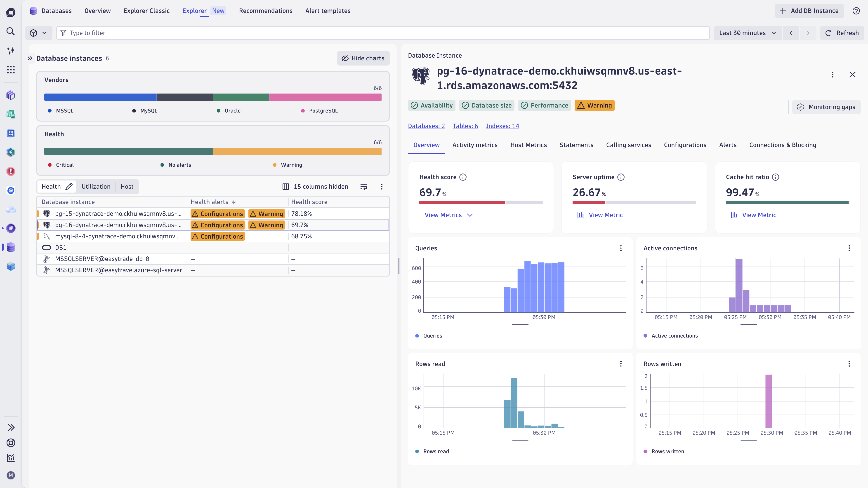
Task: Open the Queries chart options menu
Action: (621, 248)
